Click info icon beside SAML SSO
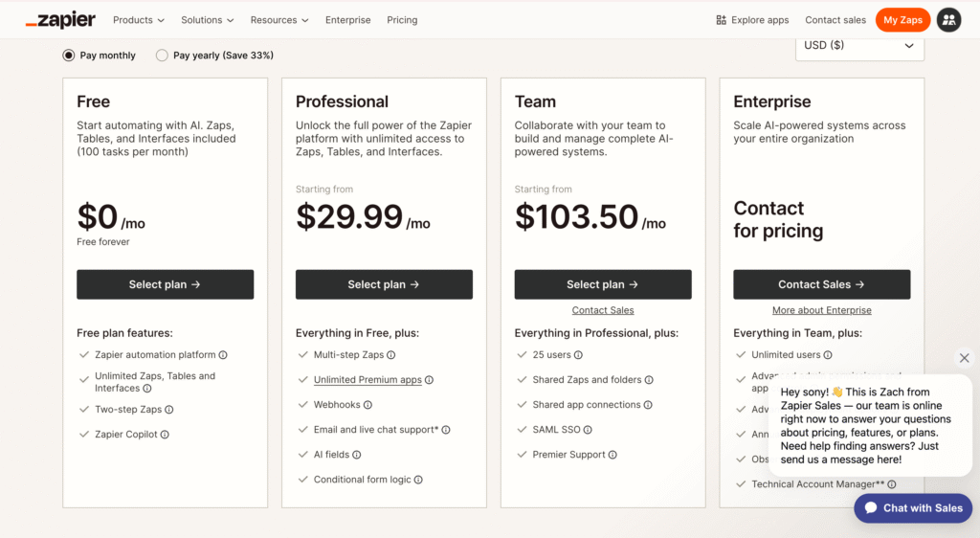Image resolution: width=980 pixels, height=538 pixels. tap(588, 430)
